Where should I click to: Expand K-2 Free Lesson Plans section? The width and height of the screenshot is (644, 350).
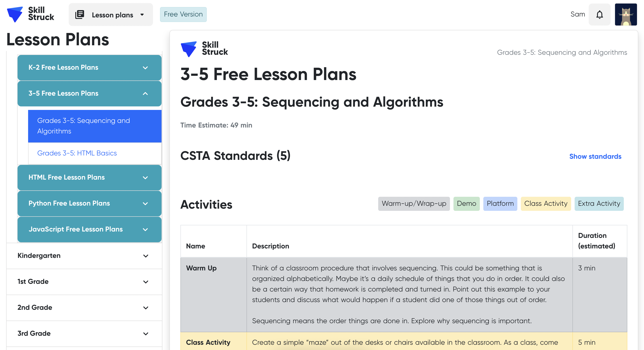pos(145,67)
